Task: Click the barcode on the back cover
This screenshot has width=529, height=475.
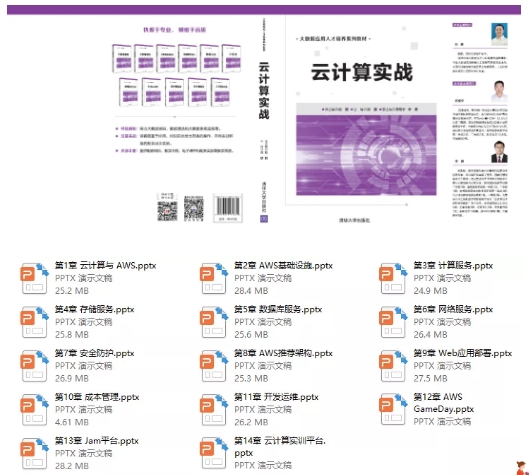Action: tap(228, 208)
